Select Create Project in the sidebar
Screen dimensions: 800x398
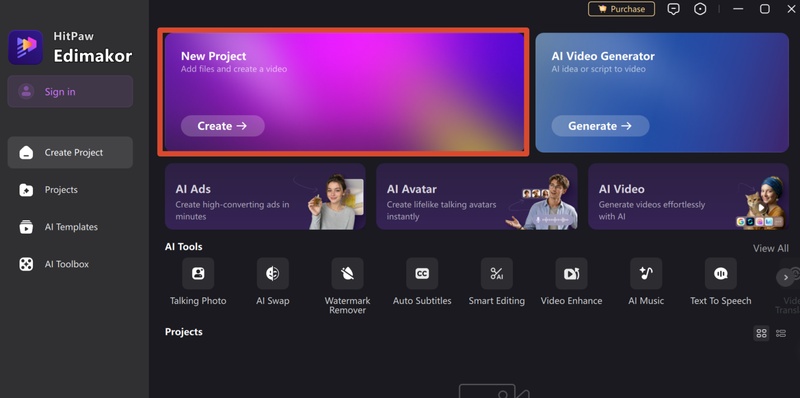point(70,153)
